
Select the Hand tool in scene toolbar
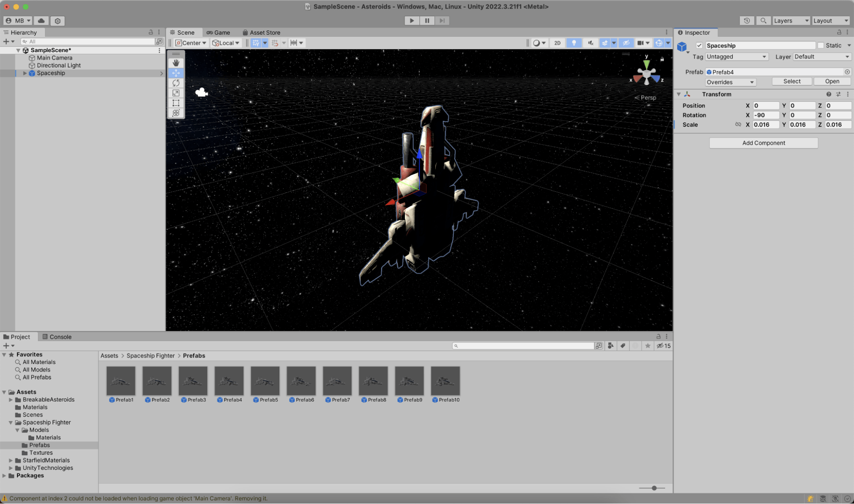(x=176, y=63)
